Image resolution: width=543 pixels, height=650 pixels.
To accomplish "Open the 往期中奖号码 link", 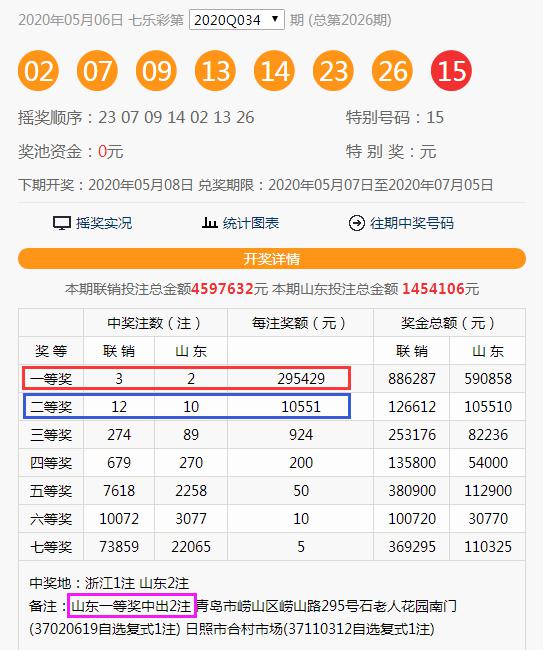I will tap(412, 223).
